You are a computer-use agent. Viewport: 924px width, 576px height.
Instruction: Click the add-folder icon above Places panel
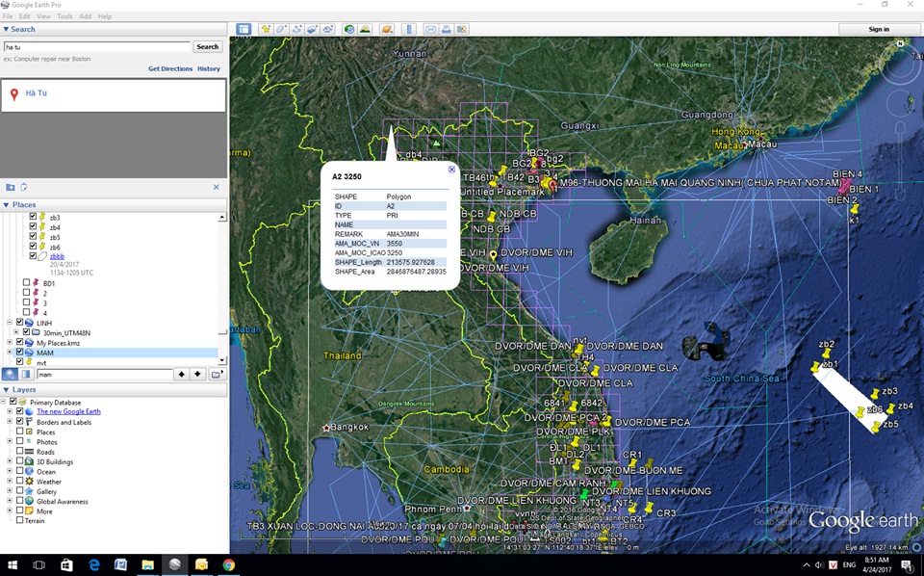click(x=10, y=187)
